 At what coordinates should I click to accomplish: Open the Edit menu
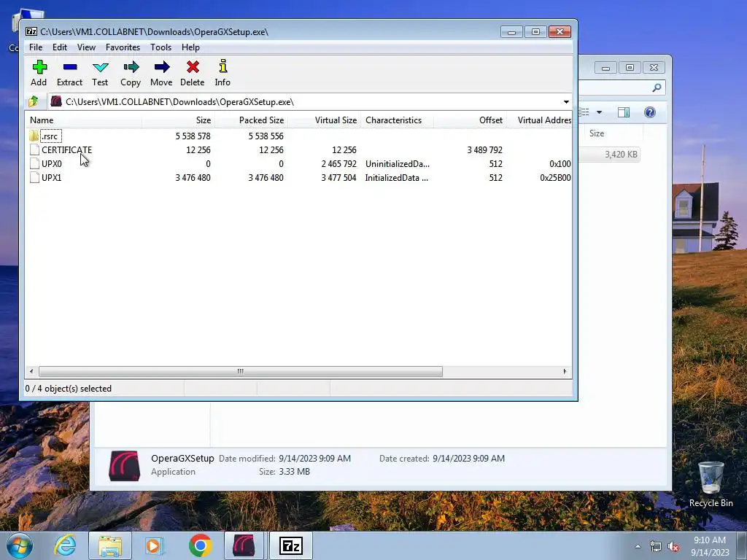[60, 47]
